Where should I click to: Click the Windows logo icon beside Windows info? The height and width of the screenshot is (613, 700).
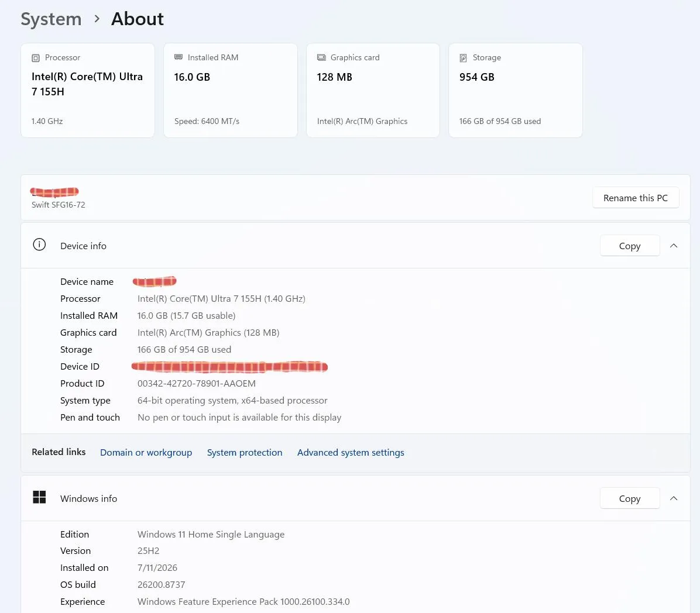pos(39,497)
